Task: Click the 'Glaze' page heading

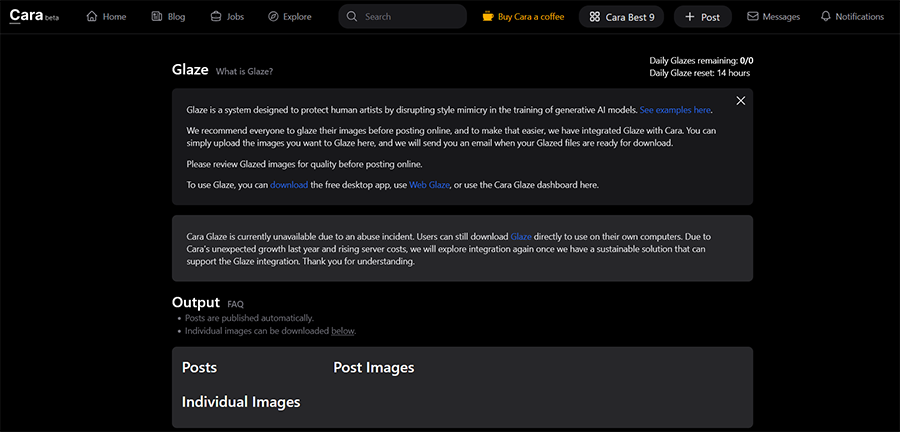Action: pos(190,70)
